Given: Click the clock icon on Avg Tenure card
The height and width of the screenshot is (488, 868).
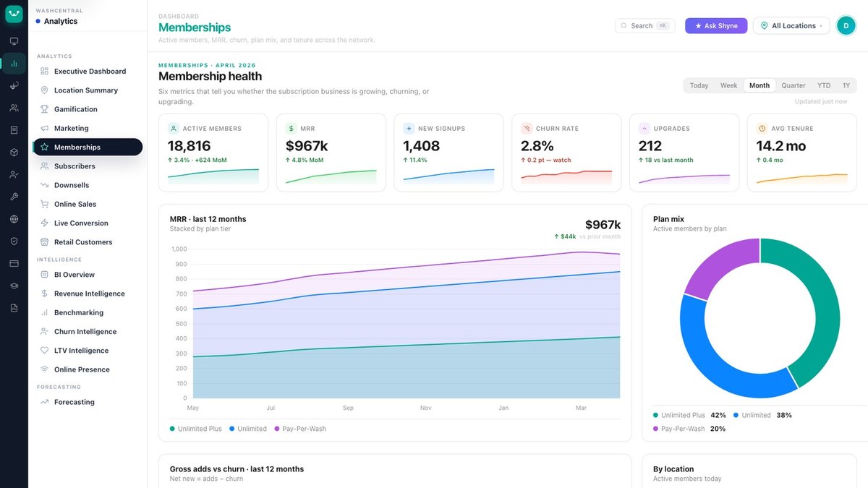Looking at the screenshot, I should [x=762, y=129].
